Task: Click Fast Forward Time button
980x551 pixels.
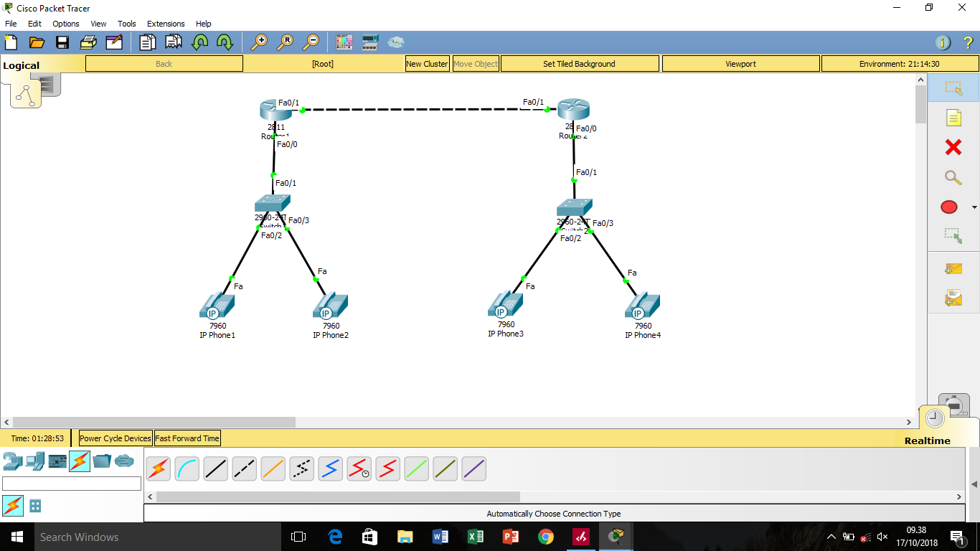Action: (187, 438)
